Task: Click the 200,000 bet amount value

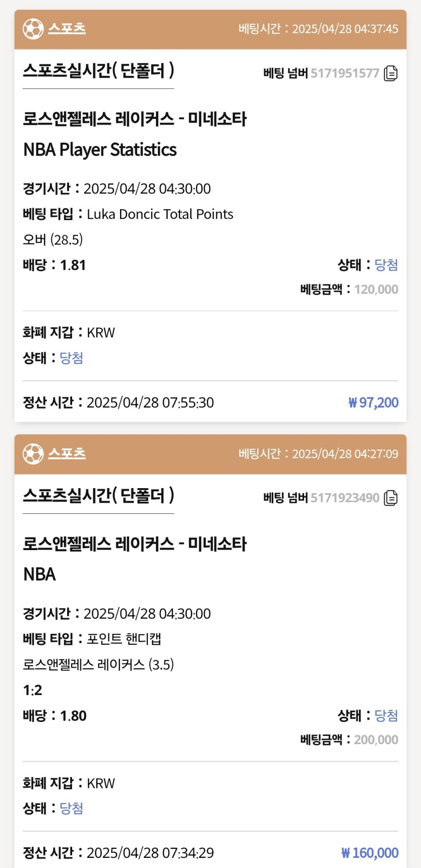Action: (376, 740)
